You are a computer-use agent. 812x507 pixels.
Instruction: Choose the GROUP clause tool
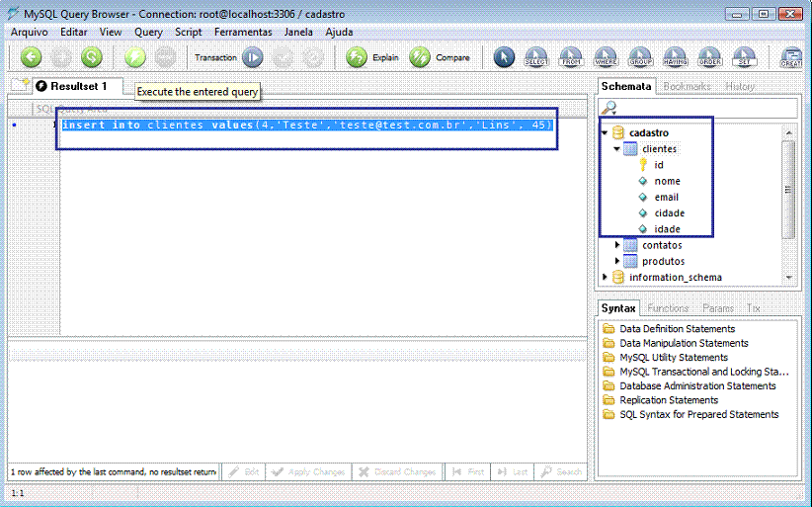pos(640,57)
